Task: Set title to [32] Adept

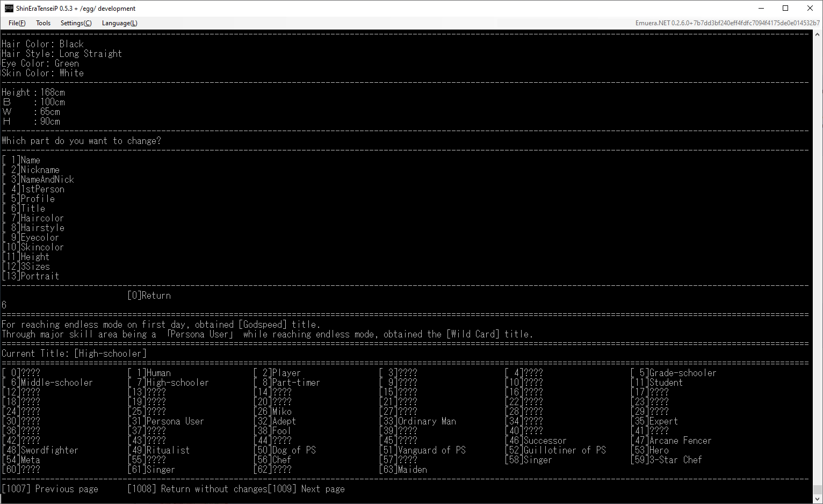Action: [275, 421]
